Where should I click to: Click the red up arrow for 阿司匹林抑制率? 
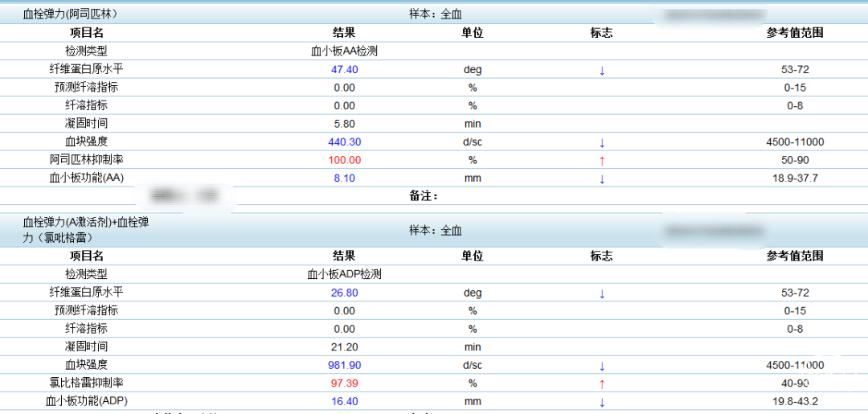click(602, 160)
